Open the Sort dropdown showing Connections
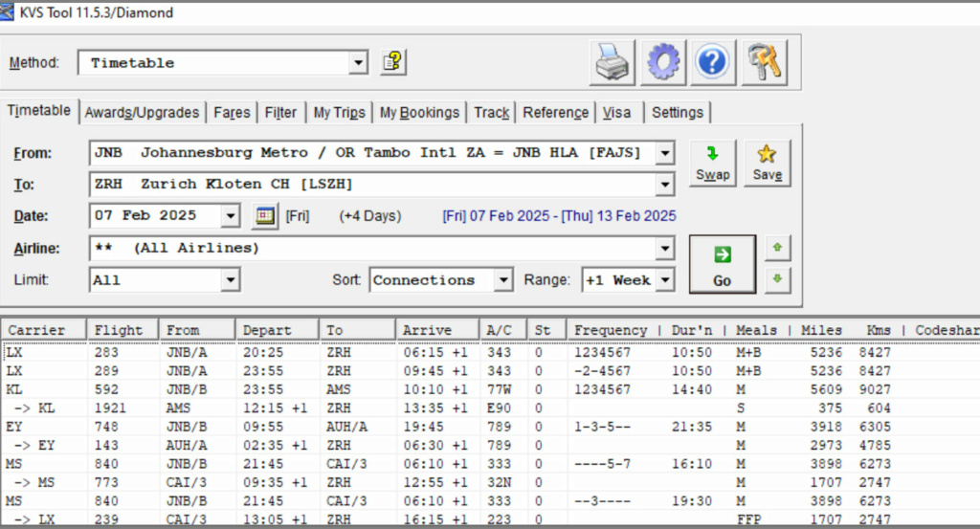 [503, 279]
